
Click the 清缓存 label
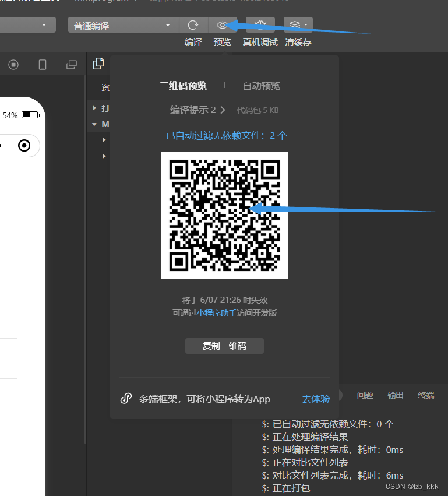298,43
